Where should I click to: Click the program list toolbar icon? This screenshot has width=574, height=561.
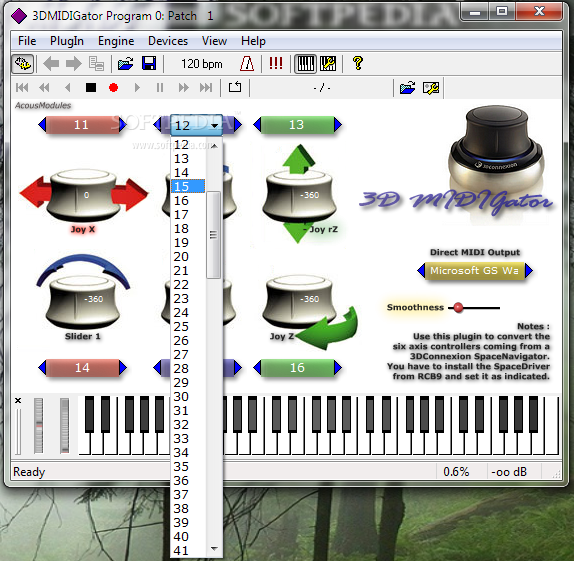tap(97, 64)
